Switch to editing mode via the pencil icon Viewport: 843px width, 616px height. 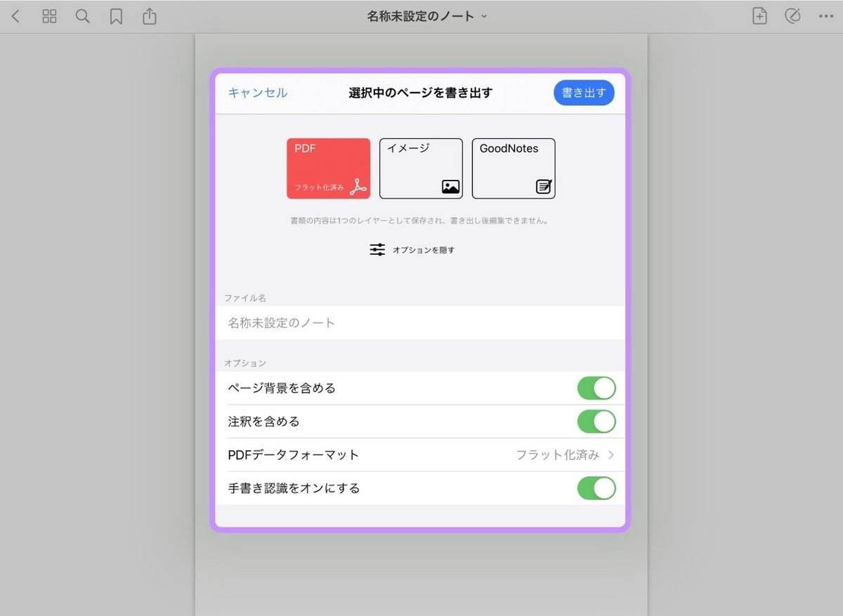click(x=792, y=15)
